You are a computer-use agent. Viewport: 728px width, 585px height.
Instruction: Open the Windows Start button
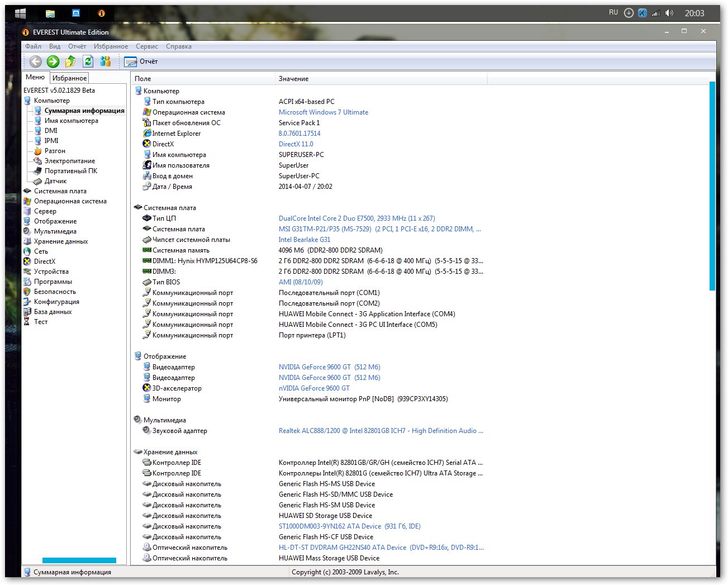coord(20,13)
